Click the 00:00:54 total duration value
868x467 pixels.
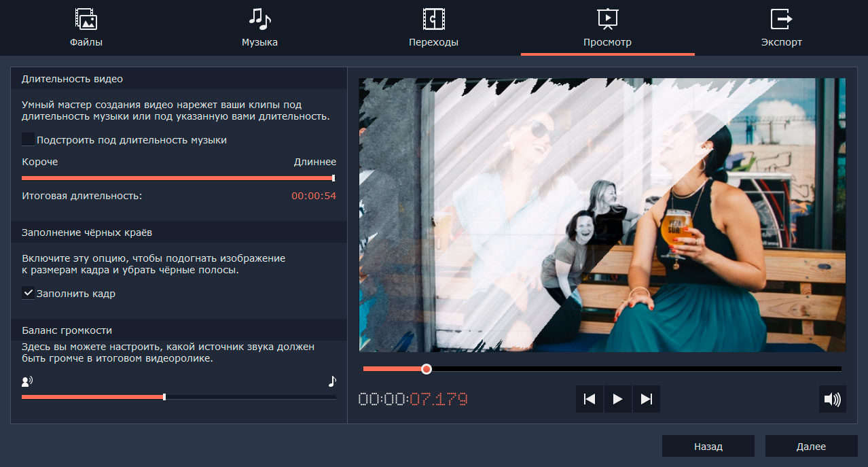[x=314, y=196]
